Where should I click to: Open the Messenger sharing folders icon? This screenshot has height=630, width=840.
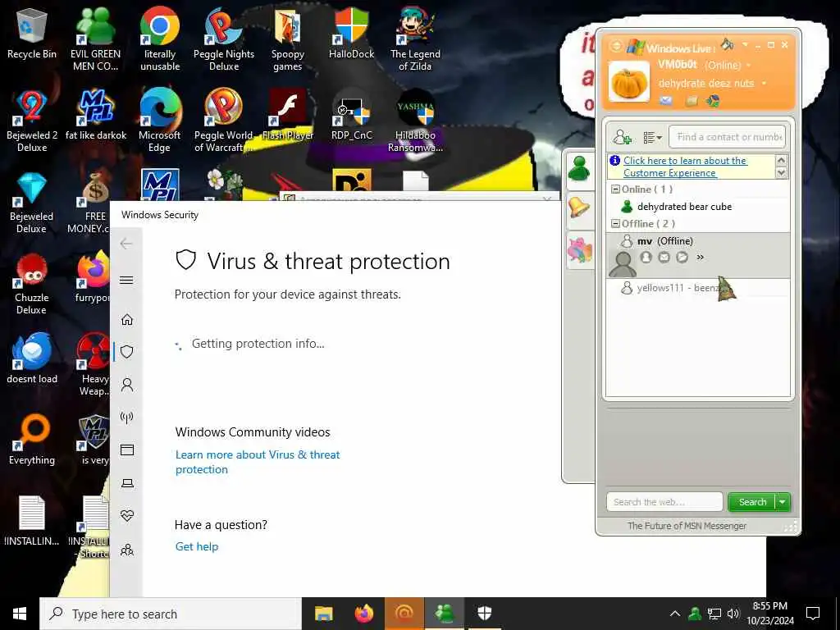692,100
